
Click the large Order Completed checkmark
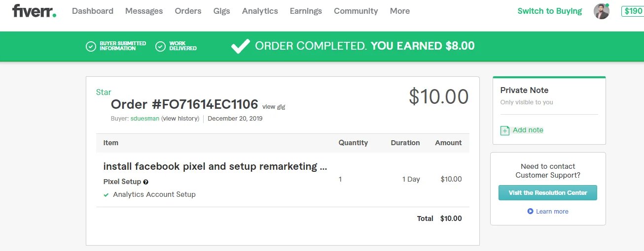241,46
